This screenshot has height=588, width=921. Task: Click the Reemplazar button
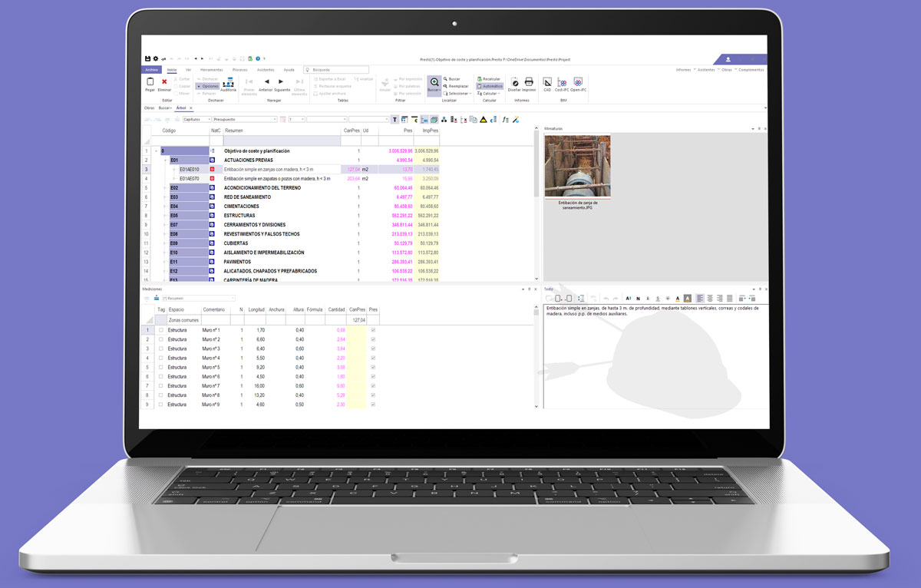pyautogui.click(x=458, y=86)
